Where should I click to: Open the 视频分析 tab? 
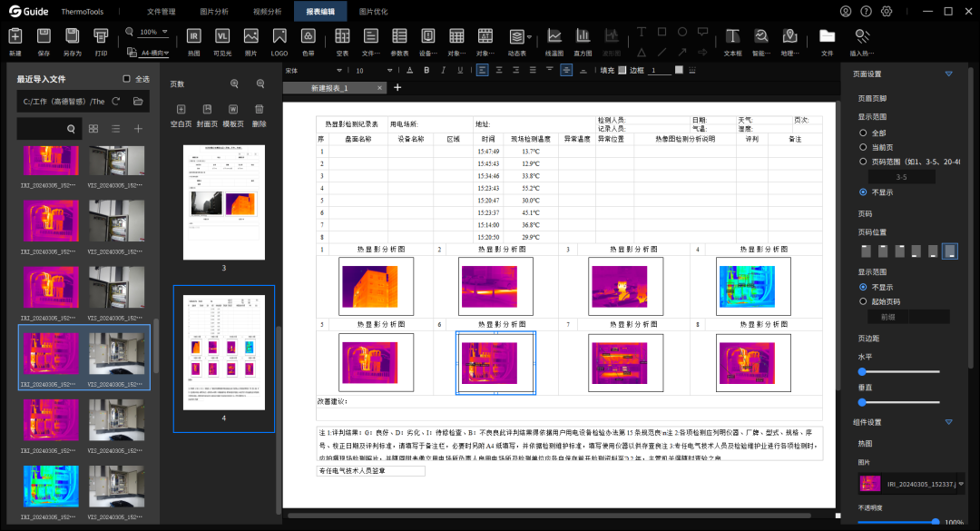pos(268,11)
